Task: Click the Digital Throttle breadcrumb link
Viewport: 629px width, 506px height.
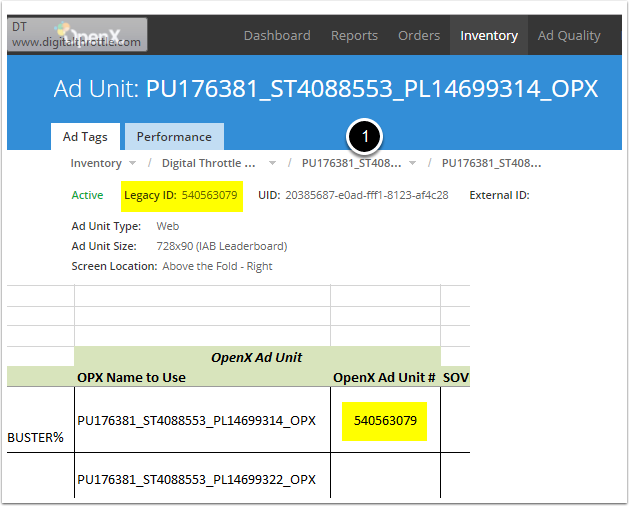Action: [x=208, y=163]
